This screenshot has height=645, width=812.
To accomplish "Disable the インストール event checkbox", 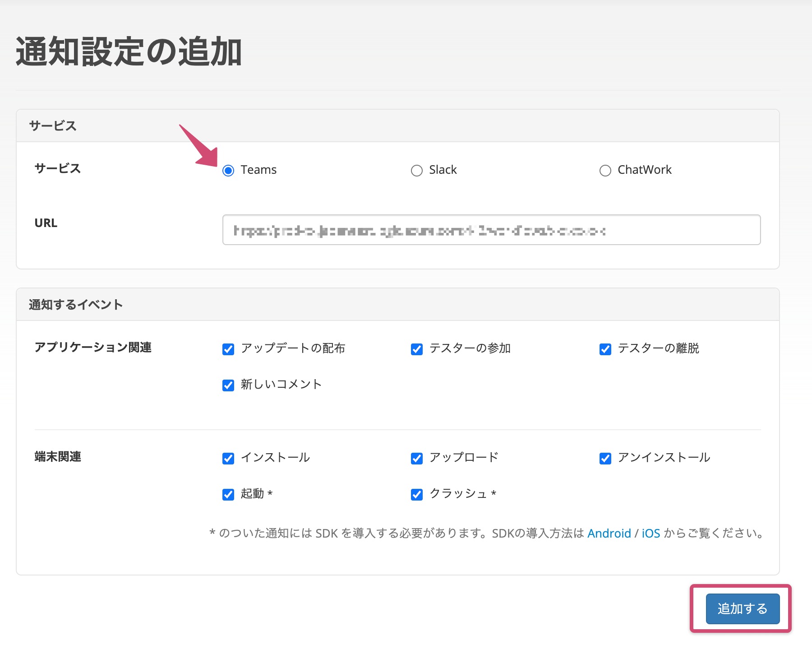I will 228,458.
